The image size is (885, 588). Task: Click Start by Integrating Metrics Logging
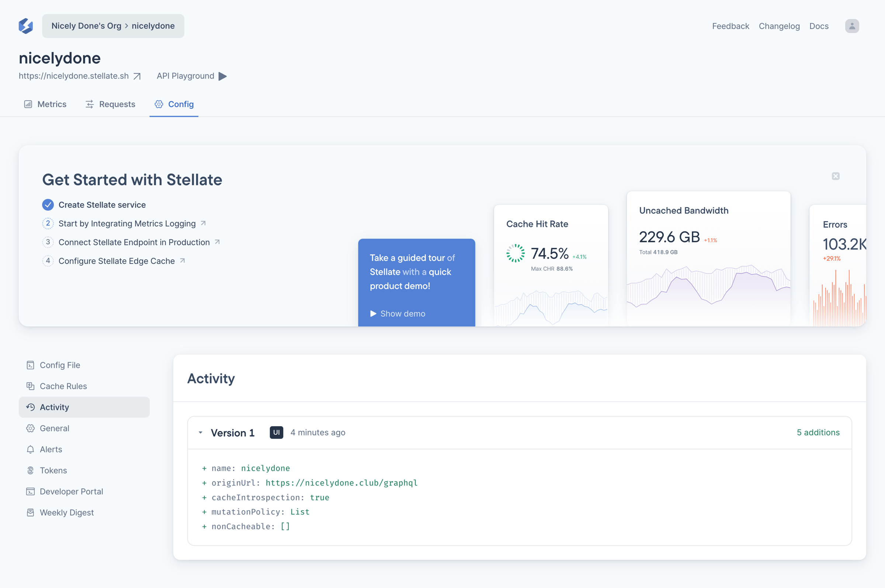(127, 223)
